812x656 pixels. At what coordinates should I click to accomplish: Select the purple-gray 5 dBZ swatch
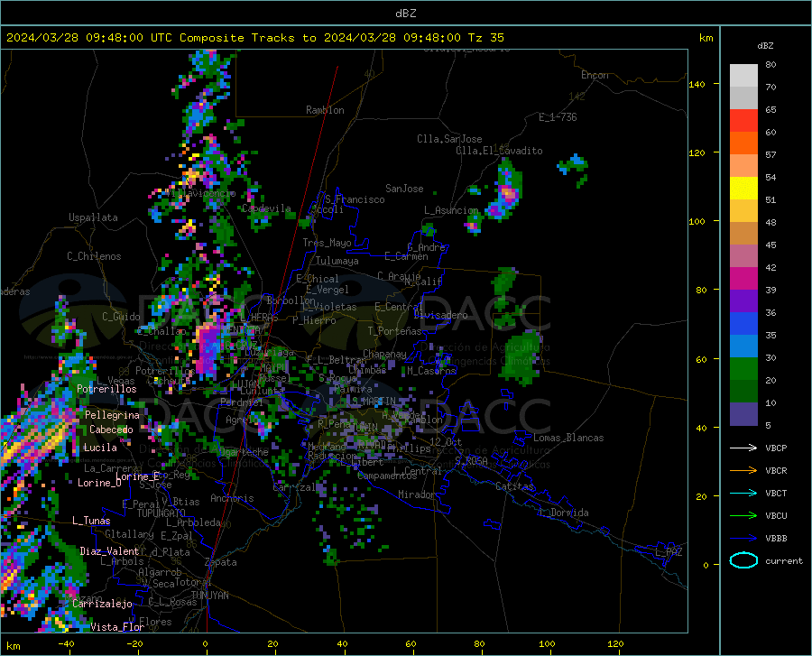pos(743,414)
